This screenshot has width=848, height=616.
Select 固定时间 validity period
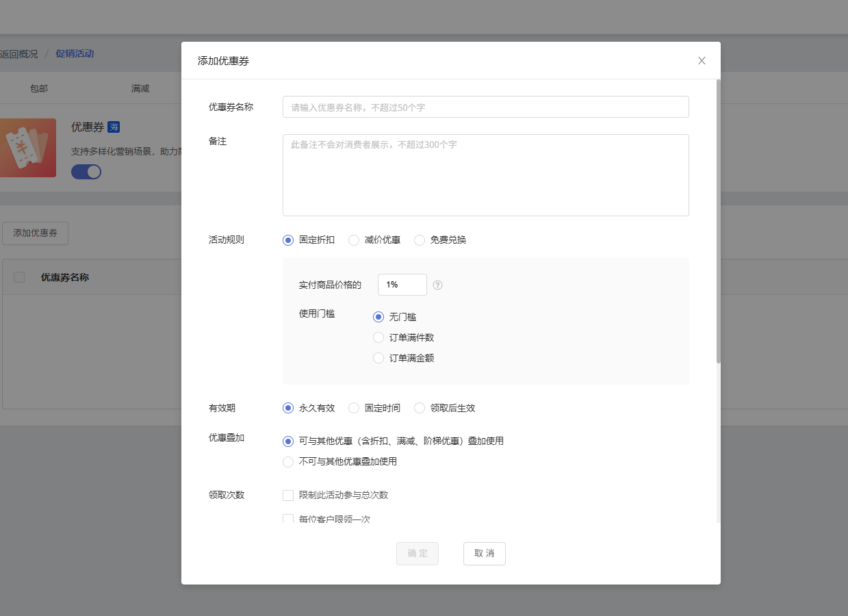tap(354, 408)
